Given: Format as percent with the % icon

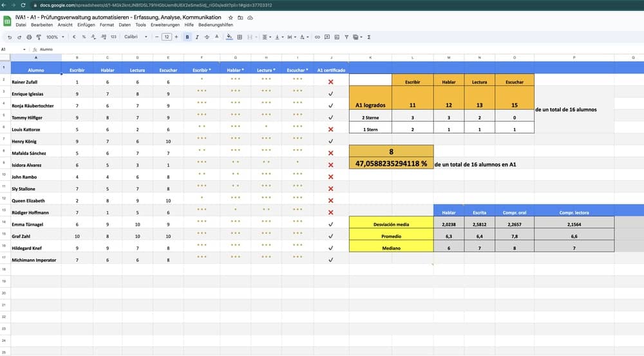Looking at the screenshot, I should tap(84, 37).
